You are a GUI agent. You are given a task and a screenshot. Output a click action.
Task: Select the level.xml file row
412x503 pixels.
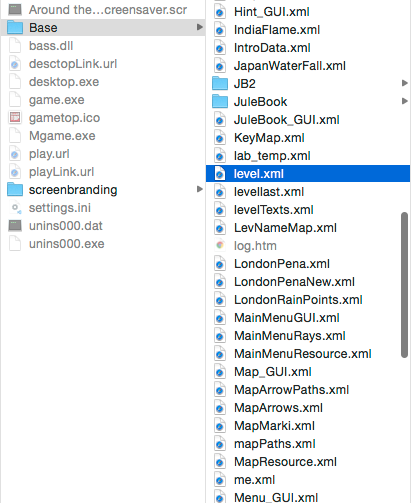pyautogui.click(x=308, y=174)
